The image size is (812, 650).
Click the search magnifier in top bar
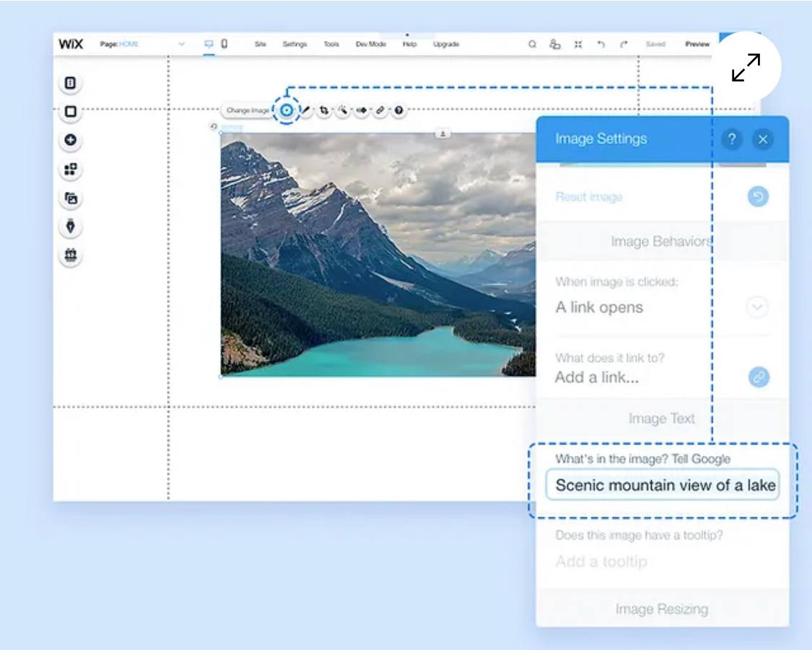click(532, 44)
